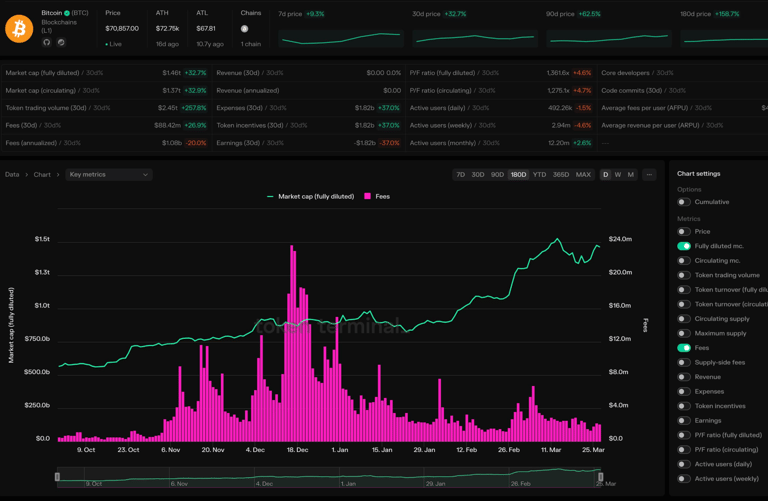Screen dimensions: 768x501
Task: Select the MAX time range
Action: 583,174
